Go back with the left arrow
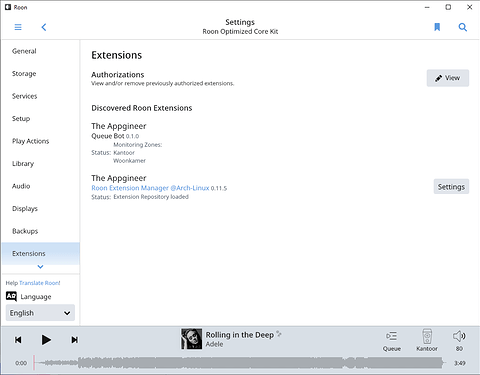The height and width of the screenshot is (375, 480). coord(44,27)
